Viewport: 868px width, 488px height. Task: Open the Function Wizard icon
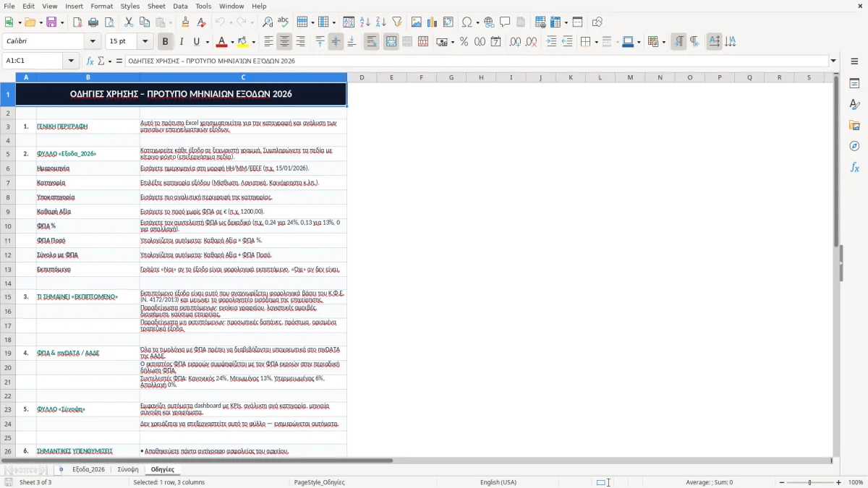pos(90,61)
